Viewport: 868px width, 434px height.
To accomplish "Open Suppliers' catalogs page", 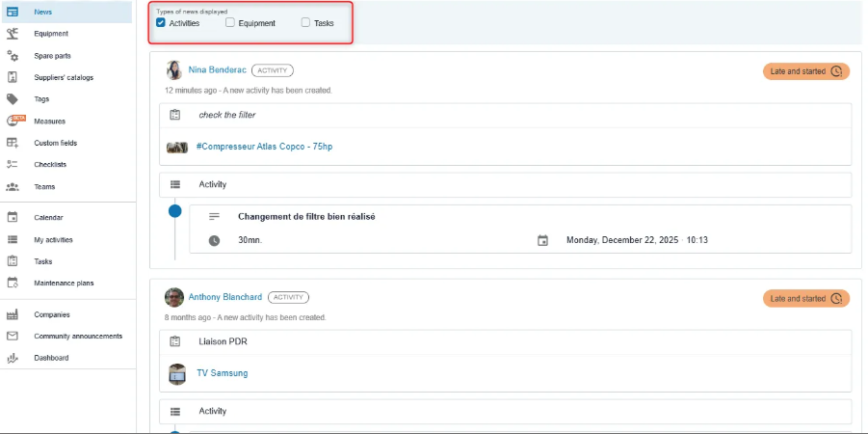I will coord(64,77).
